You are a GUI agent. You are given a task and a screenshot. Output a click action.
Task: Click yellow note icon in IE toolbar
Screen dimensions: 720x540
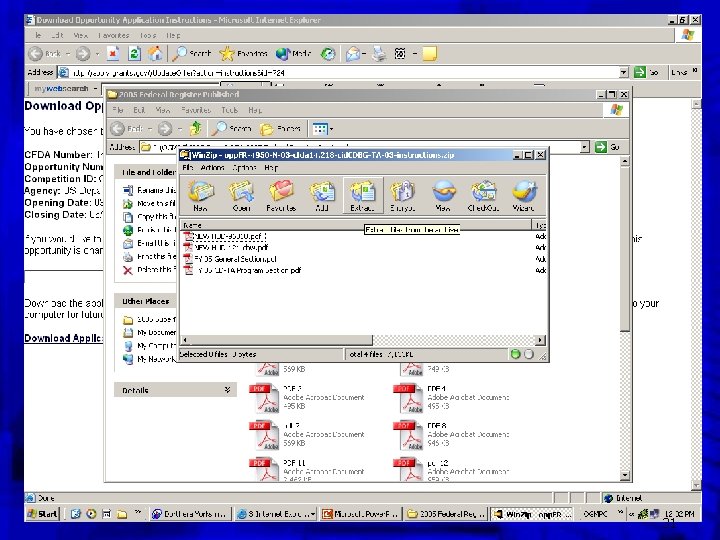click(429, 54)
